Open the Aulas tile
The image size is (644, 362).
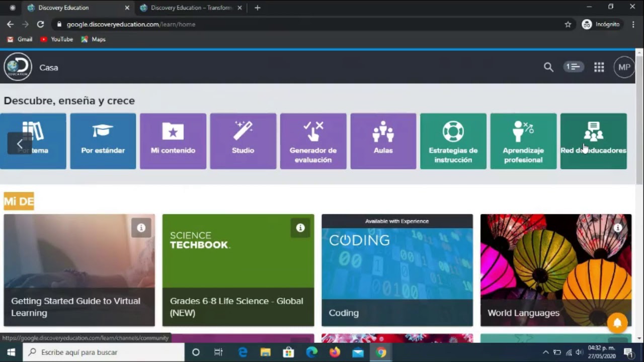tap(383, 141)
